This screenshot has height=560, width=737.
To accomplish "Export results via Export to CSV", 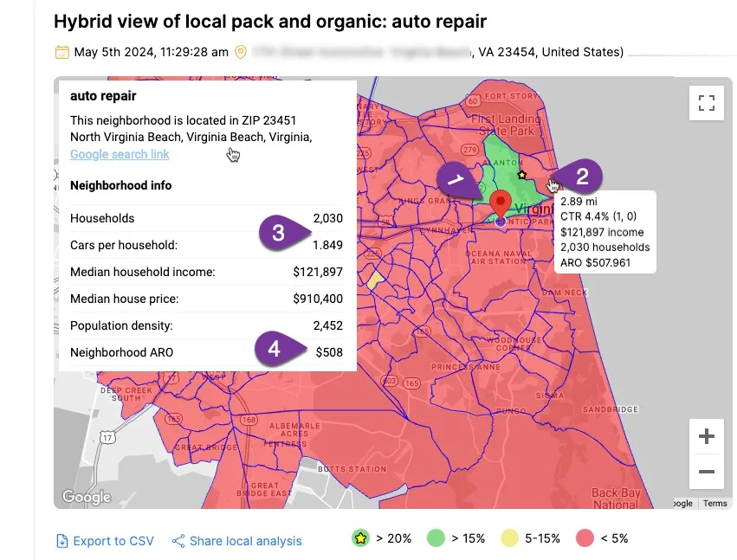I will [105, 541].
